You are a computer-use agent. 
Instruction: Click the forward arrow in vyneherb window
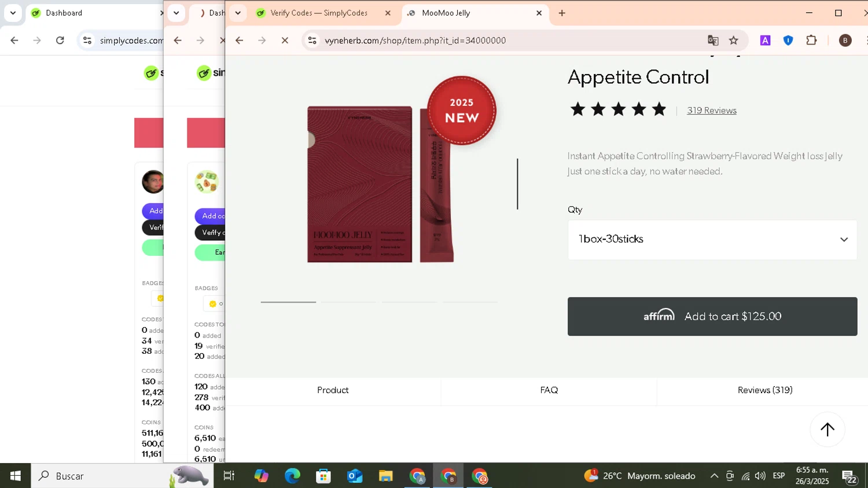tap(262, 41)
